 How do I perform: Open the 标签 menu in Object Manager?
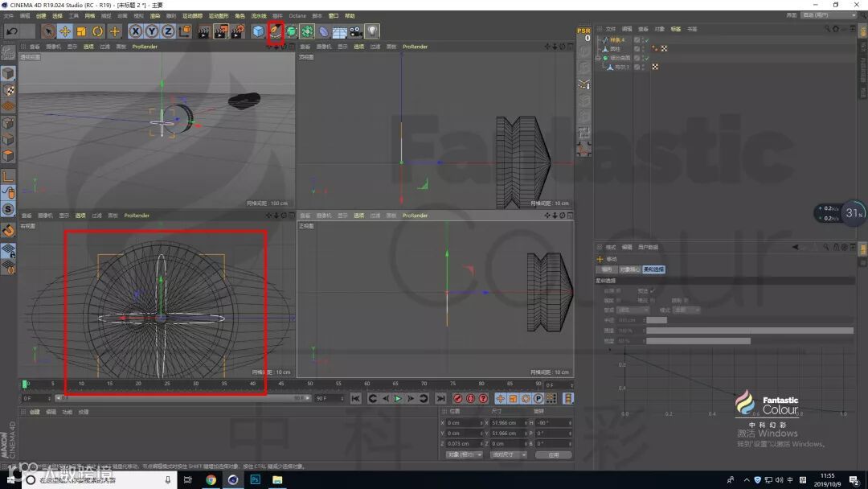pos(675,29)
